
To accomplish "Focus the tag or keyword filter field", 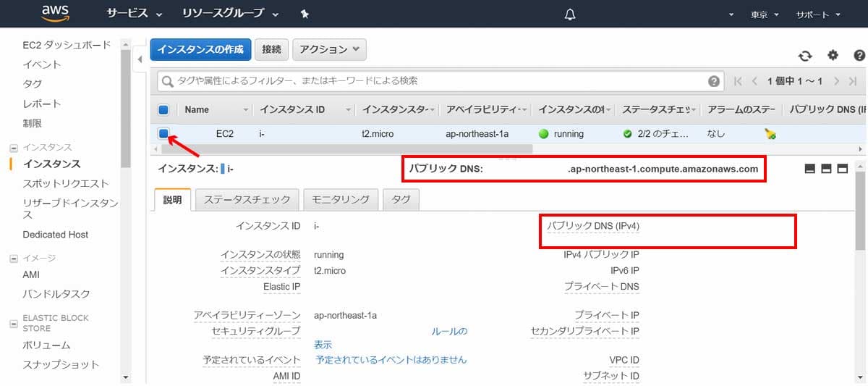I will (x=441, y=81).
